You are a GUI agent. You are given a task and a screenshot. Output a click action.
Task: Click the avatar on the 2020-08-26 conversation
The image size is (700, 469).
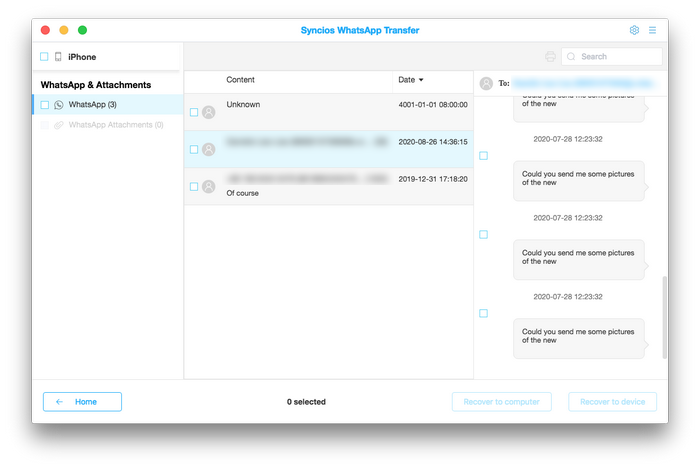coord(208,149)
